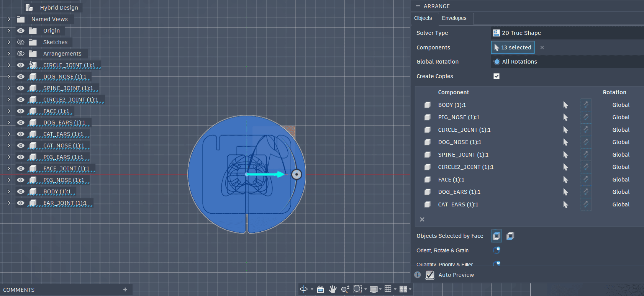
Task: Click select arrow for FACE (1):1 row
Action: click(x=565, y=180)
